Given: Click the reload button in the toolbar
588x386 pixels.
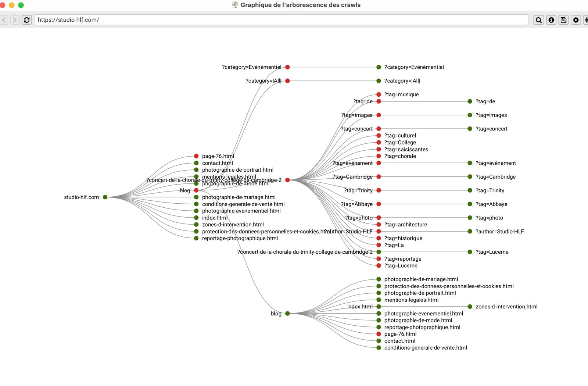Looking at the screenshot, I should (x=26, y=20).
